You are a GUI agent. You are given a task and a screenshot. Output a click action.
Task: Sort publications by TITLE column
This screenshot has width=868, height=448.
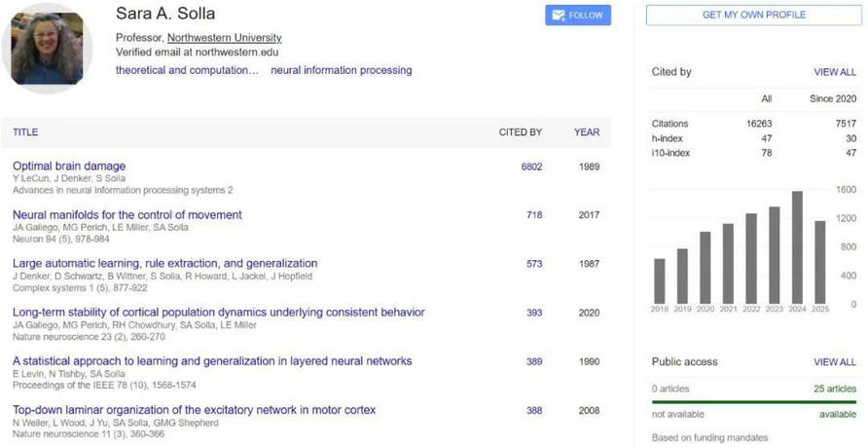click(x=25, y=132)
